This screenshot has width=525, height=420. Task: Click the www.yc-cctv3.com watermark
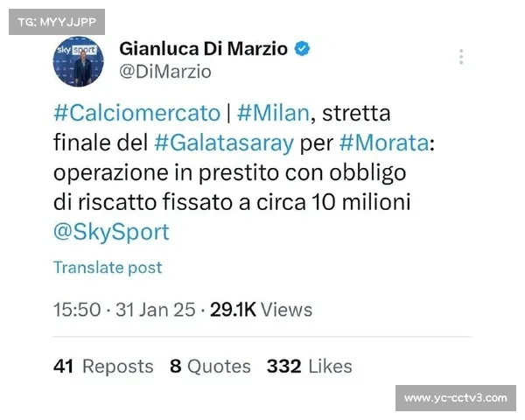[456, 398]
